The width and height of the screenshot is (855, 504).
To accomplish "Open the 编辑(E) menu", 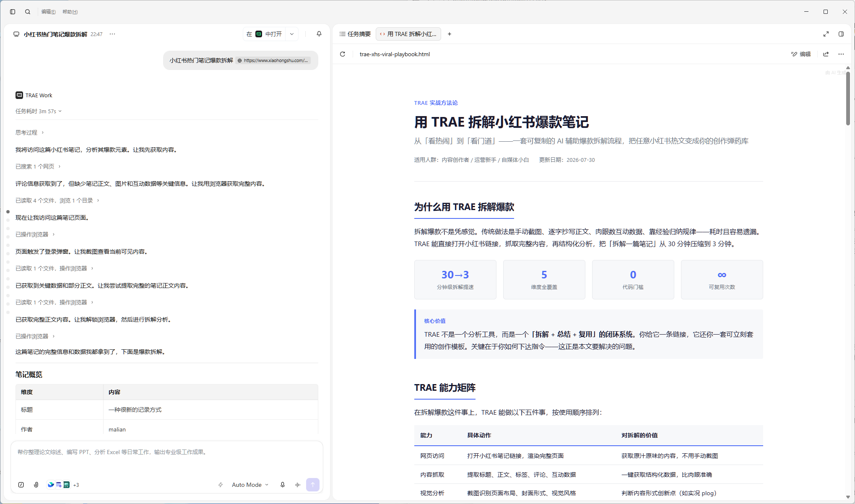I will tap(49, 12).
